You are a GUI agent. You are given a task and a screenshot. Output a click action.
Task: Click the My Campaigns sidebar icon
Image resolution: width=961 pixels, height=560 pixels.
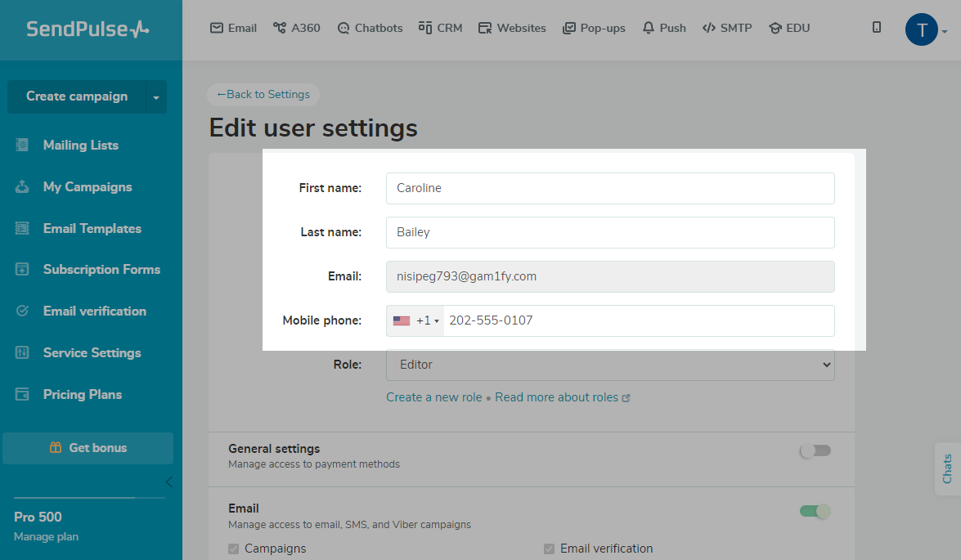pyautogui.click(x=23, y=187)
